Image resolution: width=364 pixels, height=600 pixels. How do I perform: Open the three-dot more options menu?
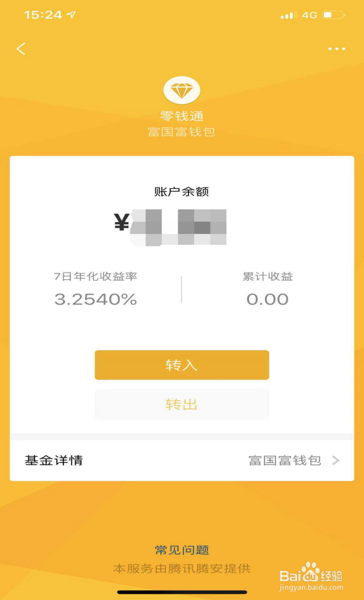point(336,49)
